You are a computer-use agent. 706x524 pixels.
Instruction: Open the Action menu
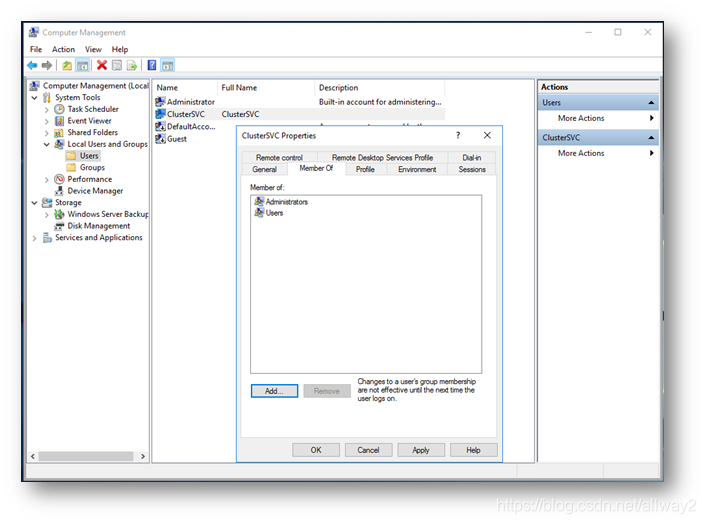pos(63,49)
